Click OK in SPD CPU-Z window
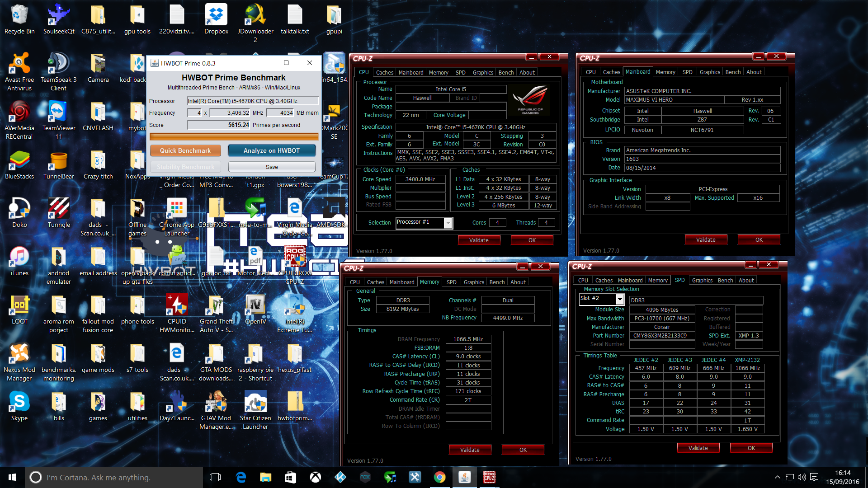868x488 pixels. click(x=751, y=448)
